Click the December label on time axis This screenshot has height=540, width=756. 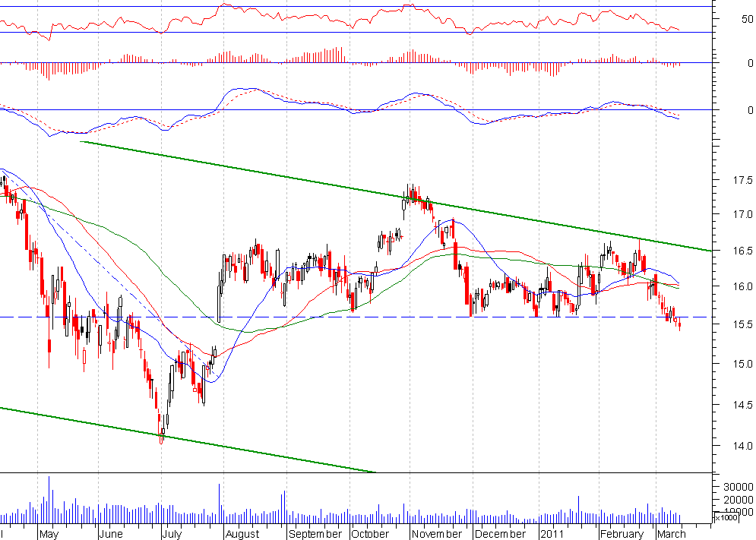pos(500,534)
